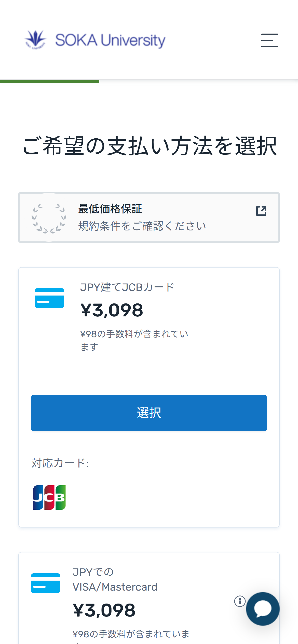Click the 対応カード: label
Screen dimensions: 298x644
(60, 463)
